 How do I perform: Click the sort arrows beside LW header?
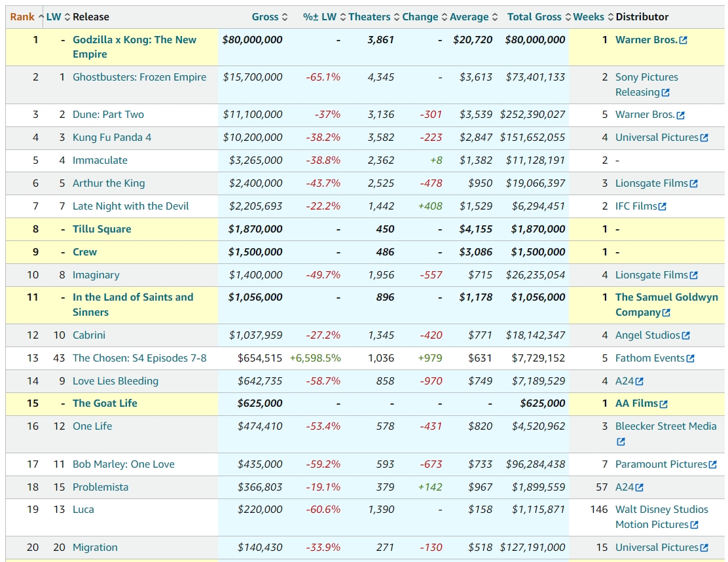67,17
